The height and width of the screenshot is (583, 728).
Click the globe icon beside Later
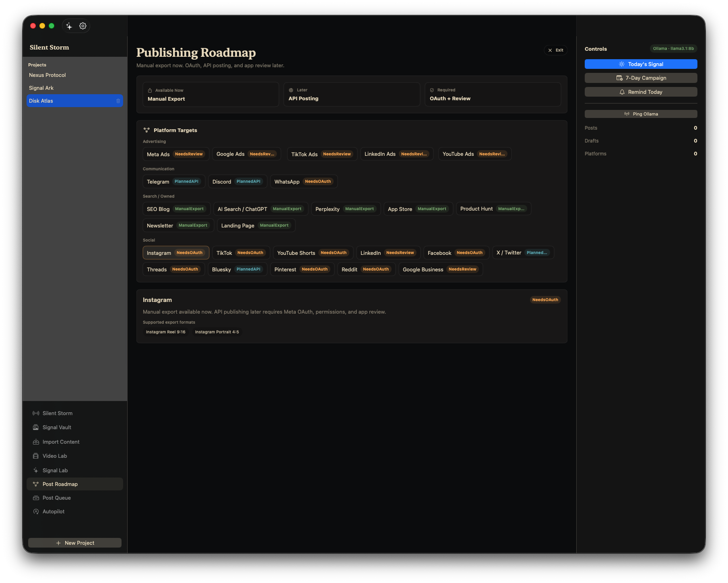291,90
